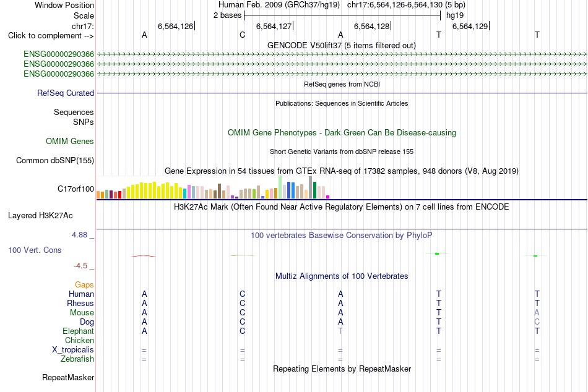Open Multiz Alignments of 100 Vertebrates title
Screen dimensions: 588x392
[x=342, y=276]
